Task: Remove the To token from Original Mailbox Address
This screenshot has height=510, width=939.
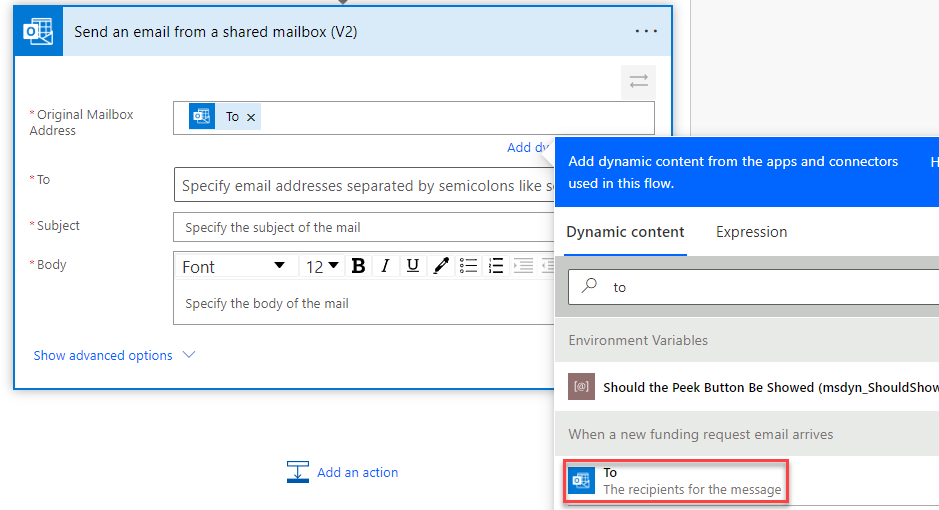Action: (x=251, y=118)
